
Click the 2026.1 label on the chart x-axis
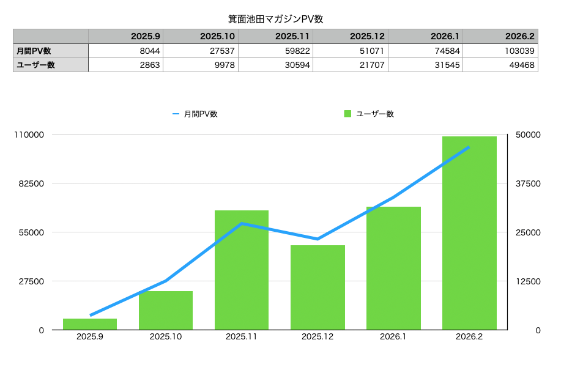(393, 337)
